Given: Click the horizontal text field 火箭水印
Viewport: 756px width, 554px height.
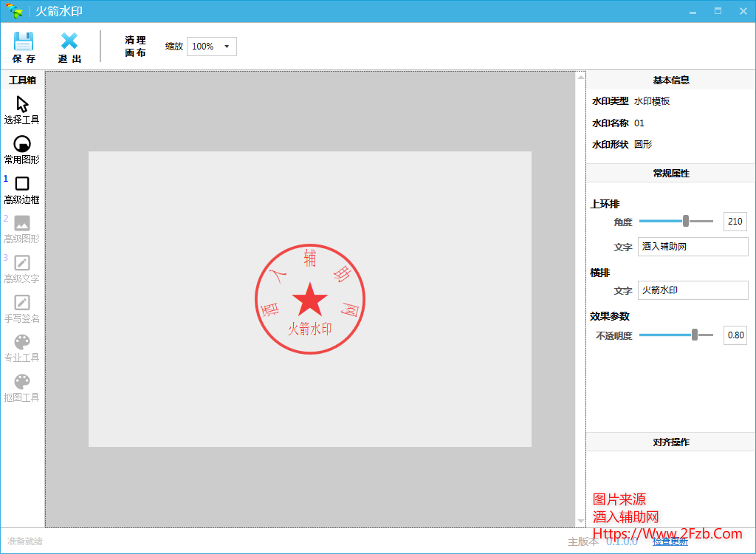Looking at the screenshot, I should [693, 290].
